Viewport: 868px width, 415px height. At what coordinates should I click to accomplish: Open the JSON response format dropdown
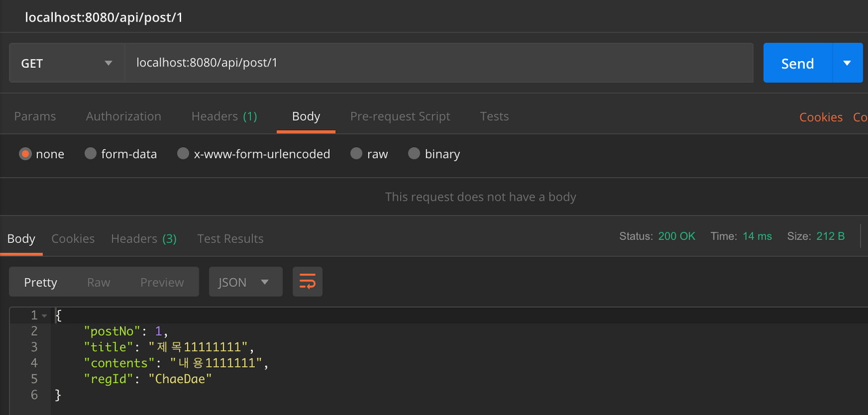245,281
